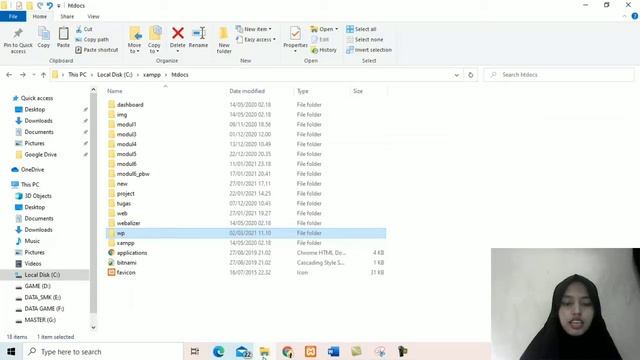The height and width of the screenshot is (360, 640).
Task: Sort by Date modified column header
Action: click(x=247, y=91)
